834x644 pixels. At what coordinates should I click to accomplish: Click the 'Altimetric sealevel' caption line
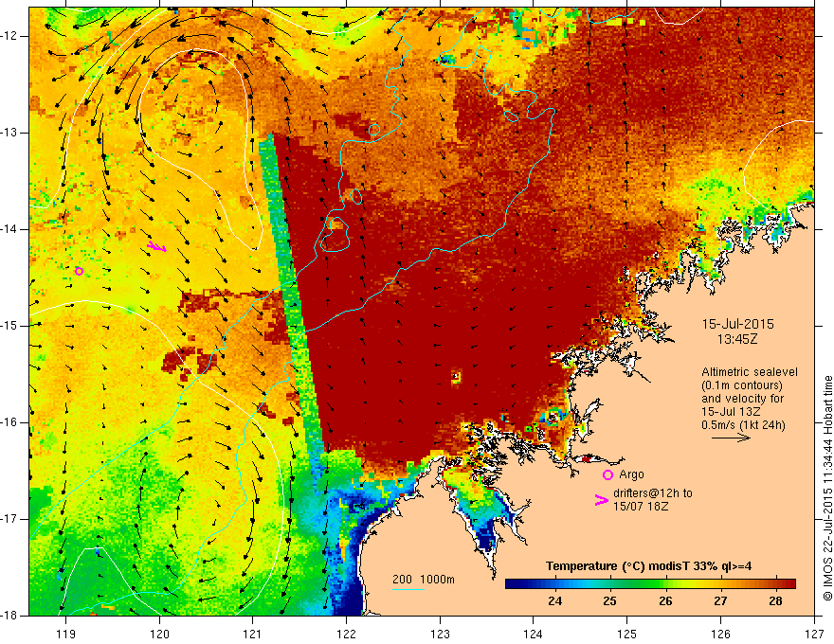750,372
